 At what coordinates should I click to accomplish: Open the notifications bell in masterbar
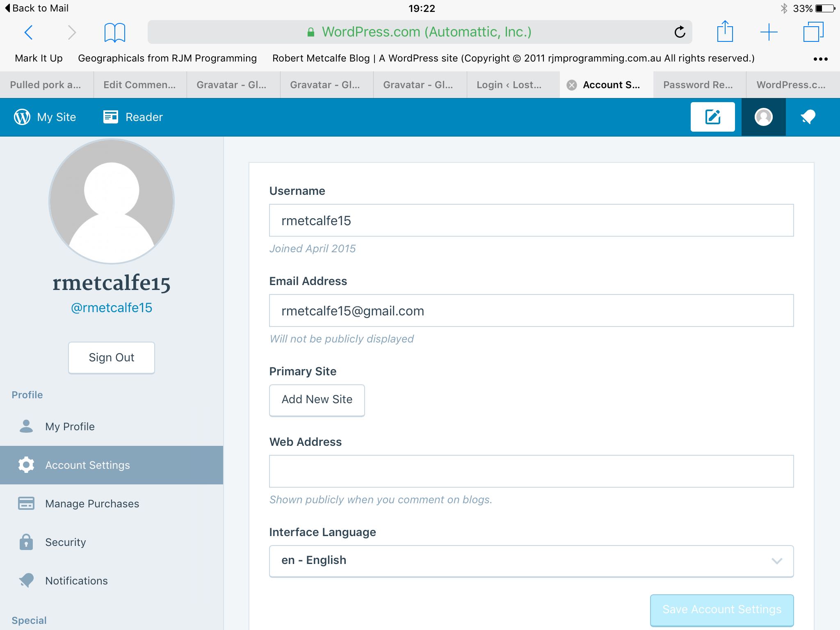click(x=808, y=117)
